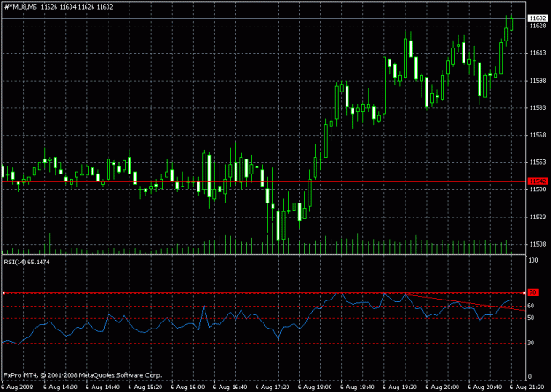This screenshot has width=551, height=392.
Task: Click the 6 Aug 14:00 time label
Action: point(60,387)
